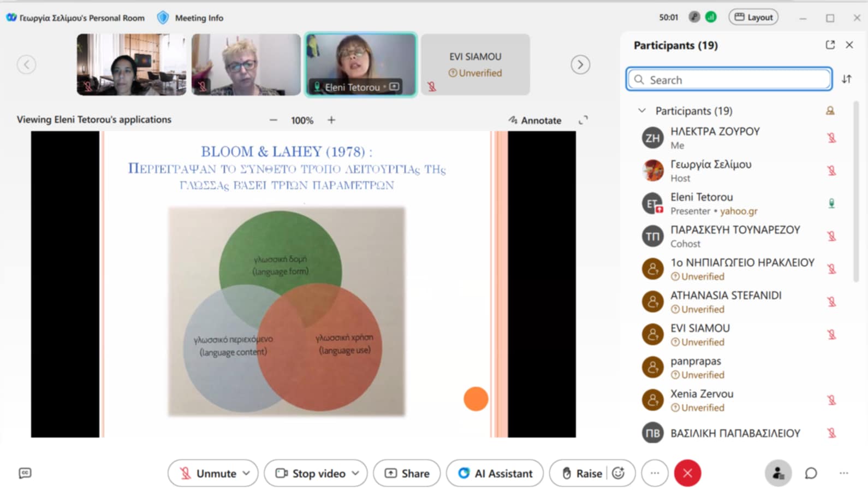Open the Stop video options arrow
The image size is (868, 490).
355,473
